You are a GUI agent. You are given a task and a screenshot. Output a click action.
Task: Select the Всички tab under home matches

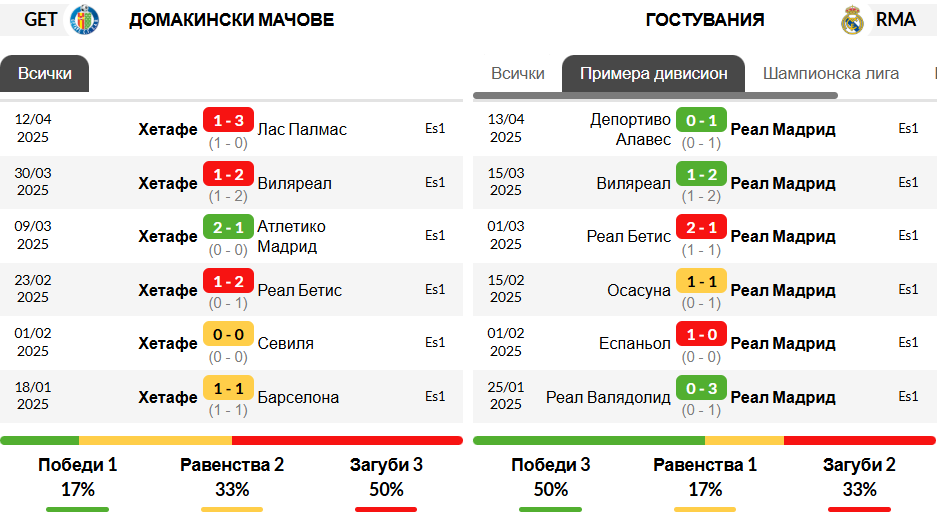click(x=44, y=74)
